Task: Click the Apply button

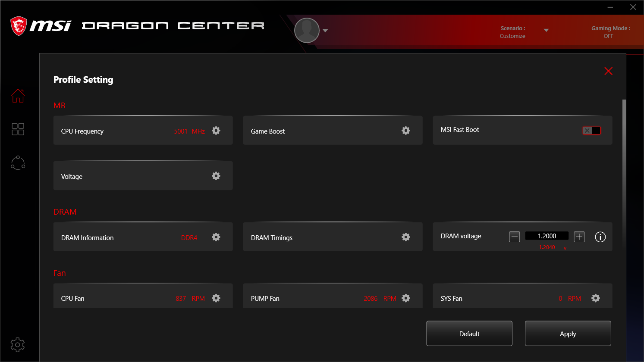Action: 568,334
